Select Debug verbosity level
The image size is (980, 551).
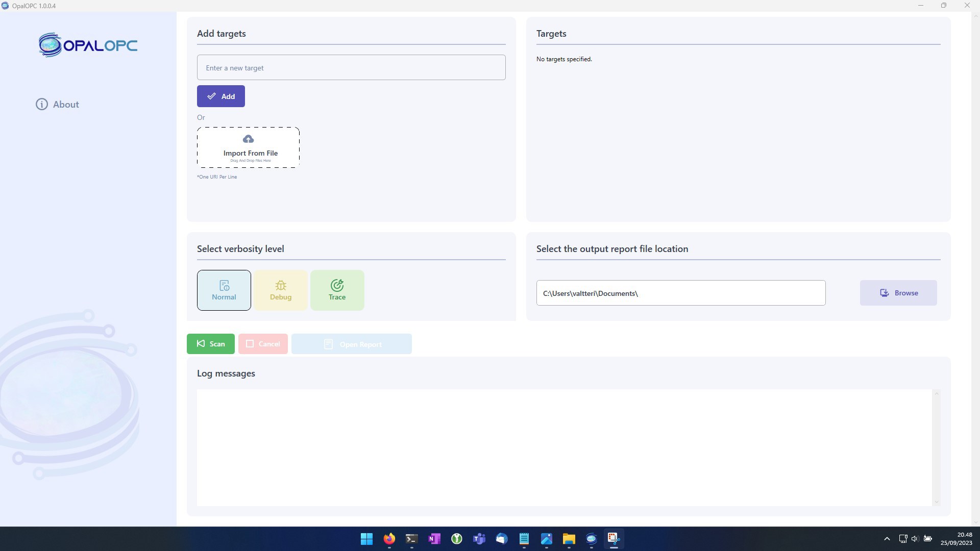pos(281,290)
